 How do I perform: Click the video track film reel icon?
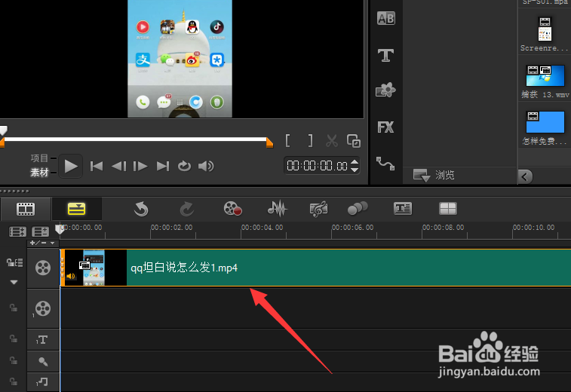[43, 268]
